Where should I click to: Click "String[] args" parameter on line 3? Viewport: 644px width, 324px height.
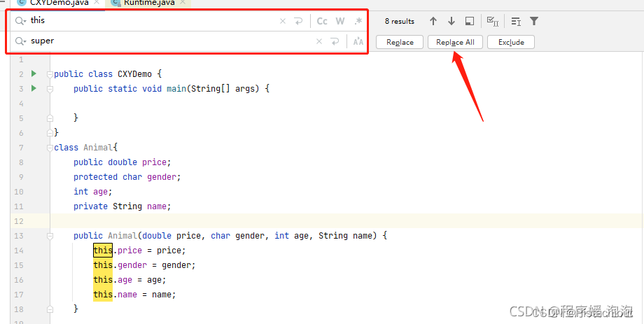[x=223, y=89]
